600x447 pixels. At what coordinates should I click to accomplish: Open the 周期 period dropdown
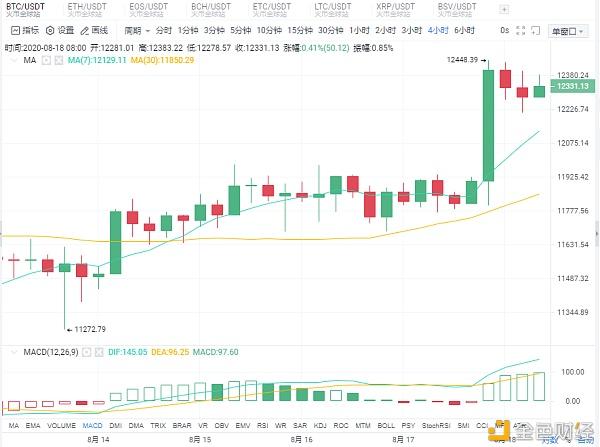click(x=137, y=30)
